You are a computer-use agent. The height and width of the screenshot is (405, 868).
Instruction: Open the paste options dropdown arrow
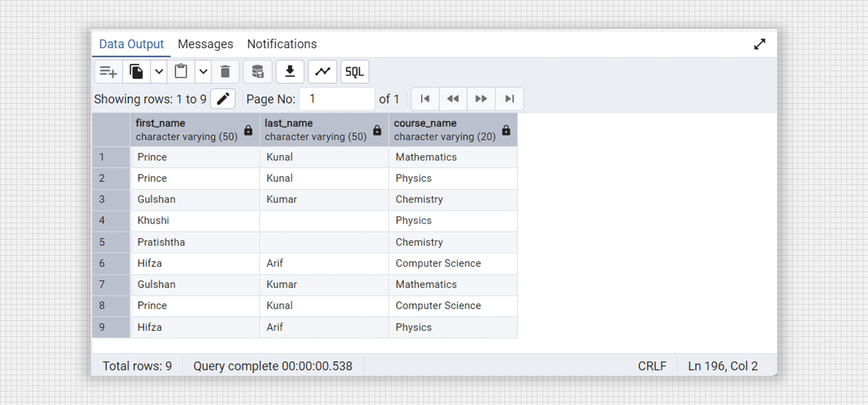[203, 71]
